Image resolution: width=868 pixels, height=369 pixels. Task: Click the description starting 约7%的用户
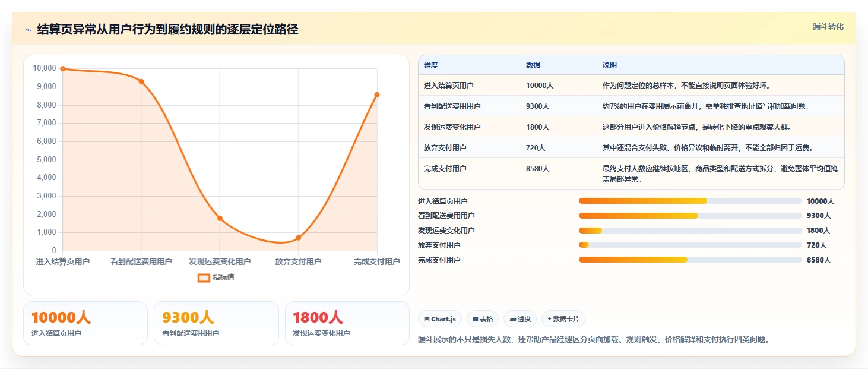[x=706, y=106]
